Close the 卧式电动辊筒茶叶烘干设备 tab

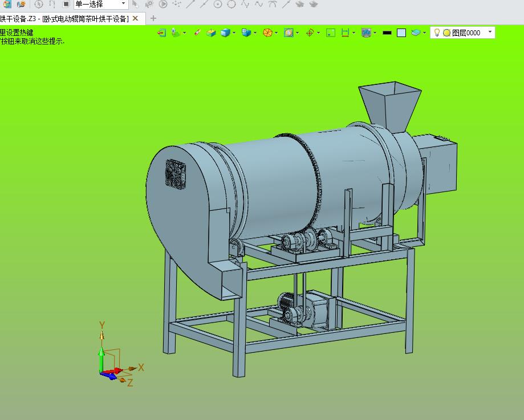click(135, 18)
